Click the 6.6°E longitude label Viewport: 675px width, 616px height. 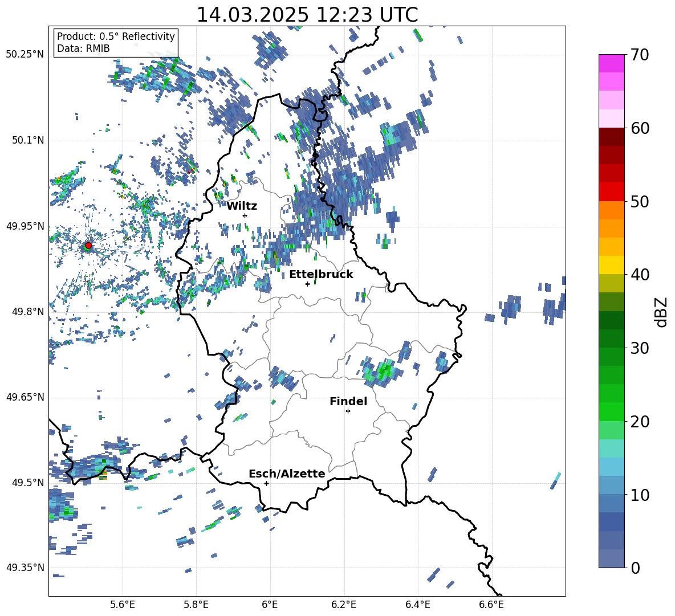491,605
